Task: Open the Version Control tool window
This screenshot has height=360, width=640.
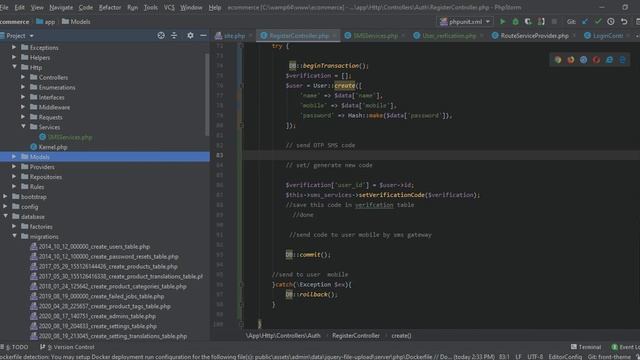Action: point(68,347)
